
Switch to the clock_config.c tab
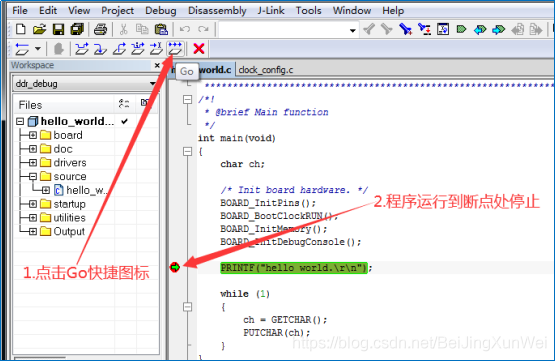coord(266,70)
